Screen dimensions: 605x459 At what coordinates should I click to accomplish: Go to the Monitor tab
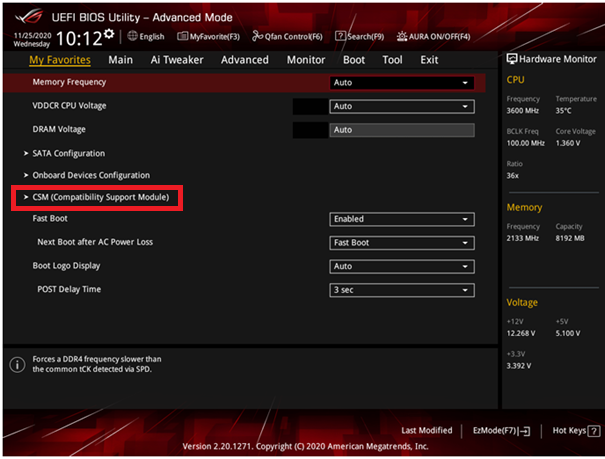coord(306,60)
